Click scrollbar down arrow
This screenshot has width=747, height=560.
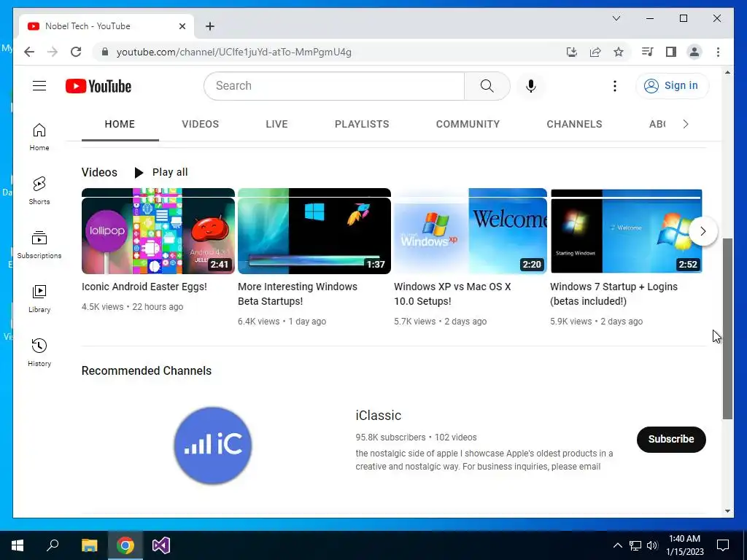(x=727, y=511)
